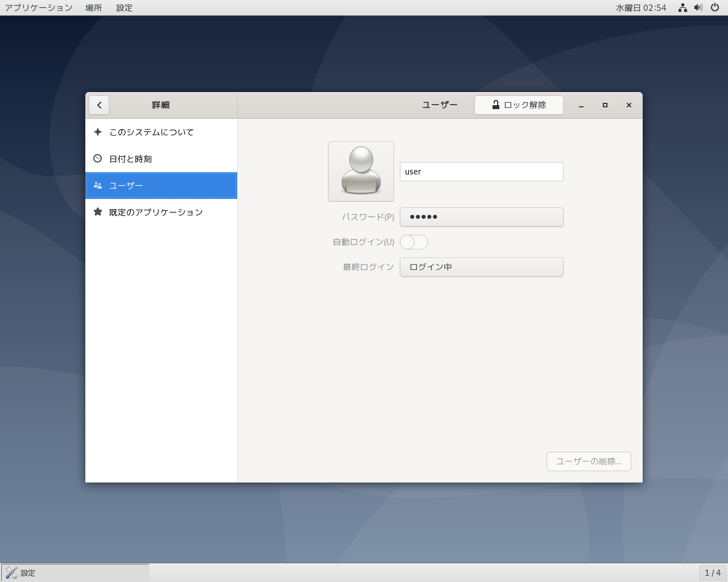Screen dimensions: 728x582
Task: Select このシステムについて in the sidebar
Action: [x=161, y=132]
